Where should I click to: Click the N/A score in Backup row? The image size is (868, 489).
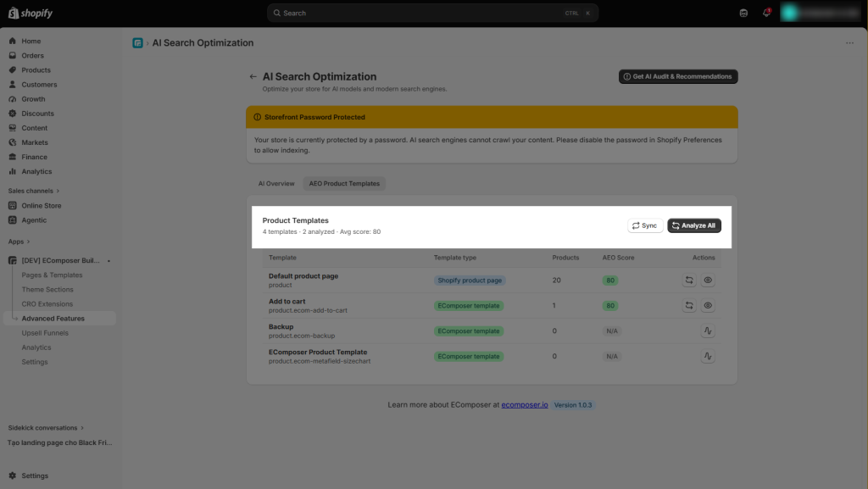point(612,331)
